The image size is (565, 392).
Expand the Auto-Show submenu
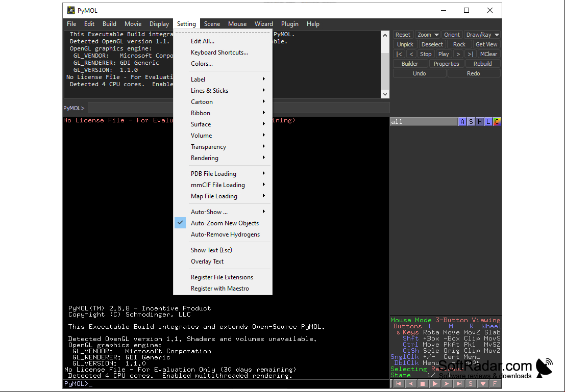coord(223,212)
